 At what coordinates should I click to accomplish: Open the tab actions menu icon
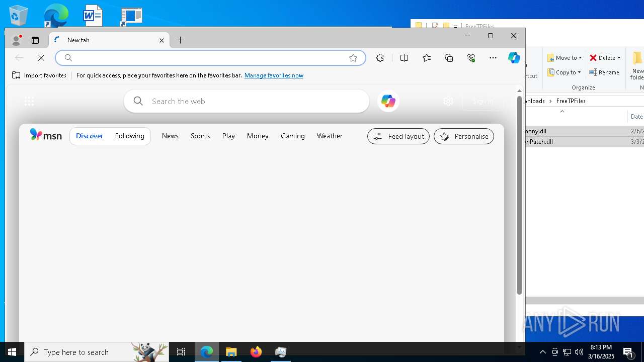(35, 40)
